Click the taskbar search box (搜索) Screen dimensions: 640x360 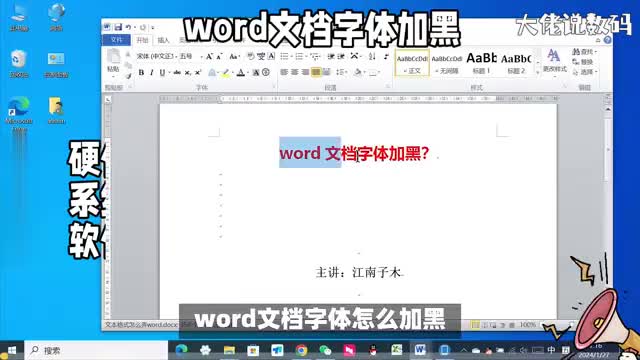96,350
